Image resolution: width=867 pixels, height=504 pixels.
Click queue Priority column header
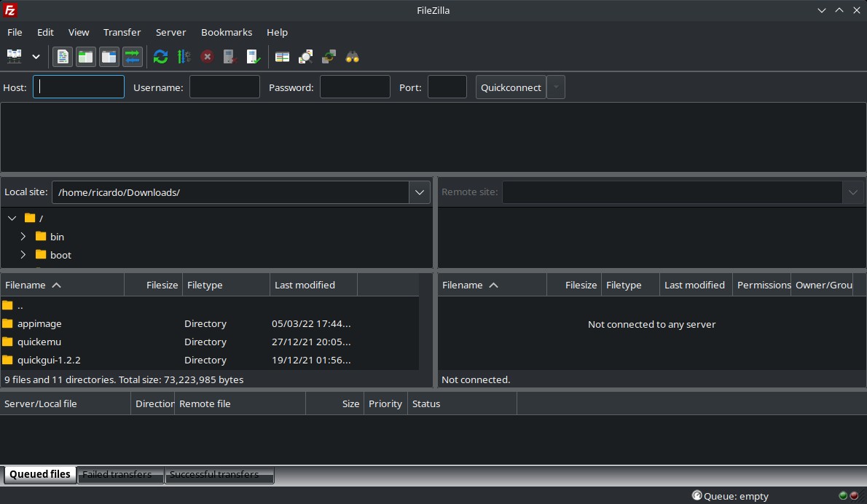(x=385, y=404)
